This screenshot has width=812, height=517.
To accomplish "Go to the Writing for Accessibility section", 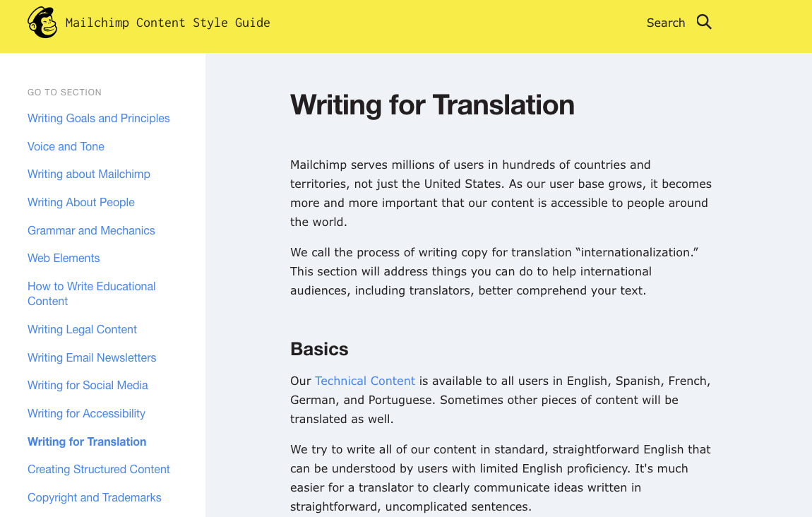I will tap(86, 413).
